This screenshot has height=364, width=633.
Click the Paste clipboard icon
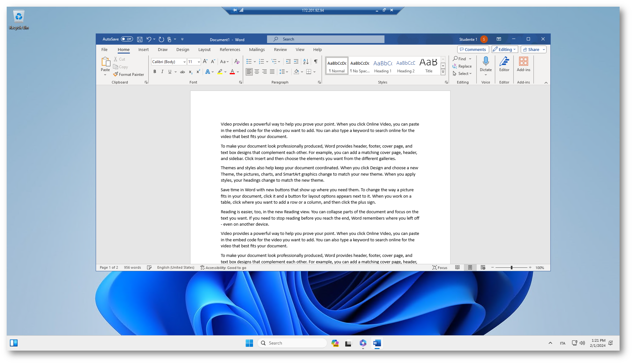(105, 62)
